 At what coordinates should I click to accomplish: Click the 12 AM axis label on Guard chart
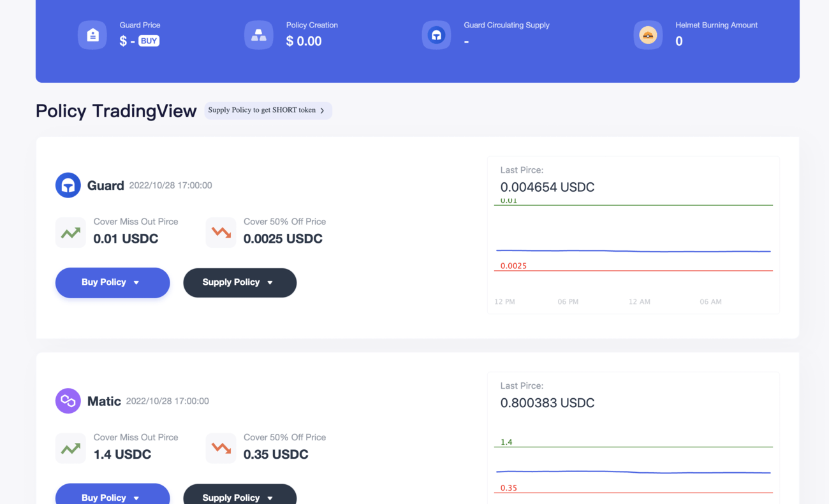click(640, 302)
